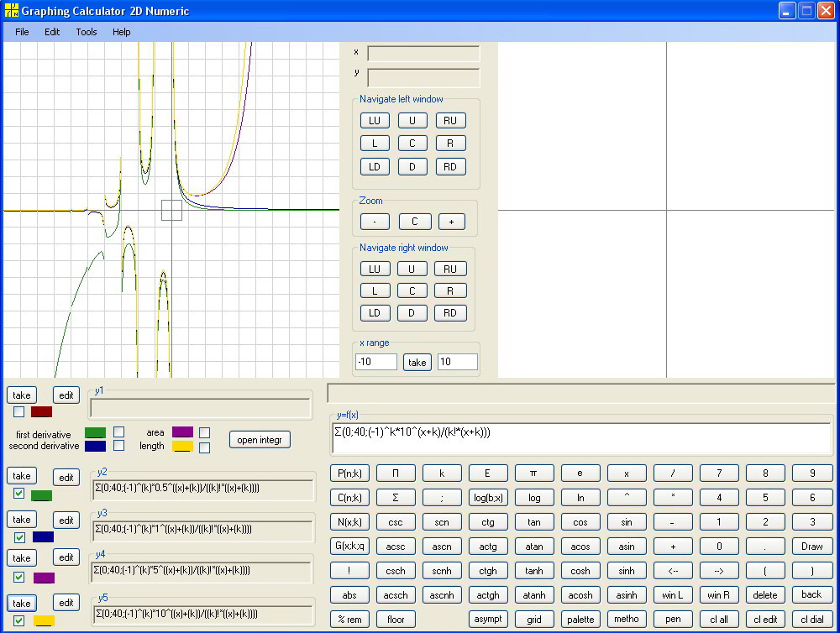Select the win L button
Image resolution: width=840 pixels, height=633 pixels.
coord(673,595)
